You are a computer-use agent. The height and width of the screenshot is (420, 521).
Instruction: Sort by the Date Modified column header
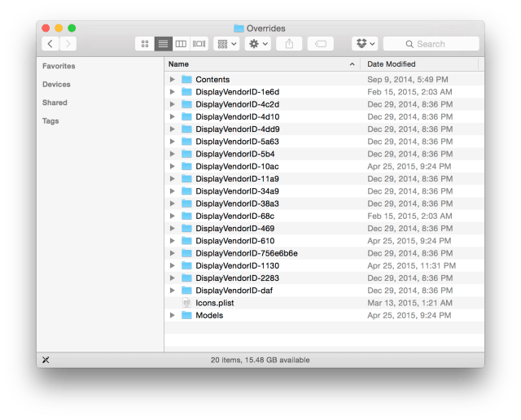point(419,63)
